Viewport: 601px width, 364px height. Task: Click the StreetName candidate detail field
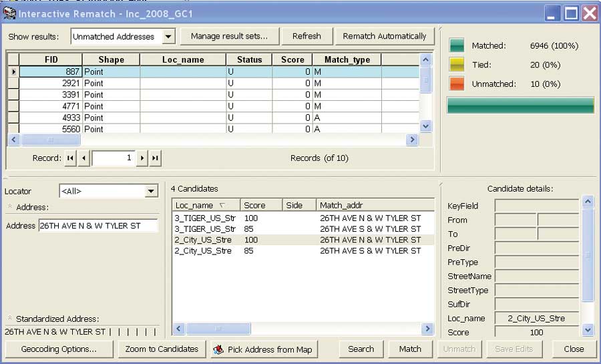[537, 276]
